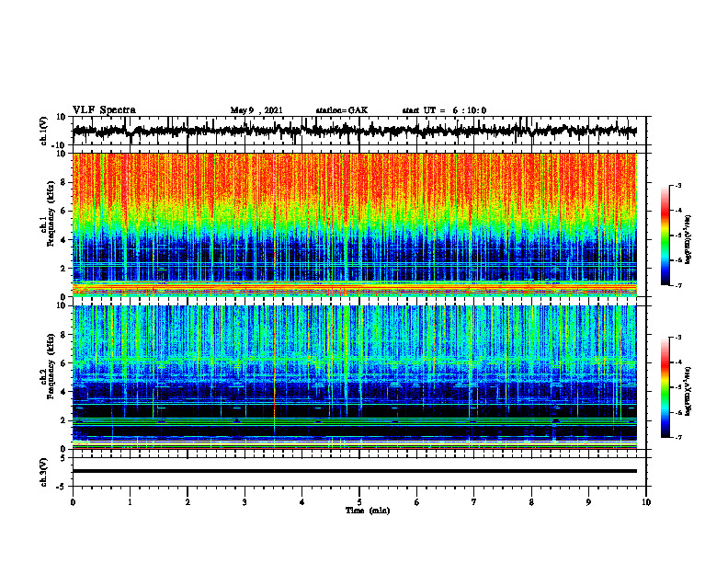Click the ch.1 spectrogram panel

pos(354,224)
